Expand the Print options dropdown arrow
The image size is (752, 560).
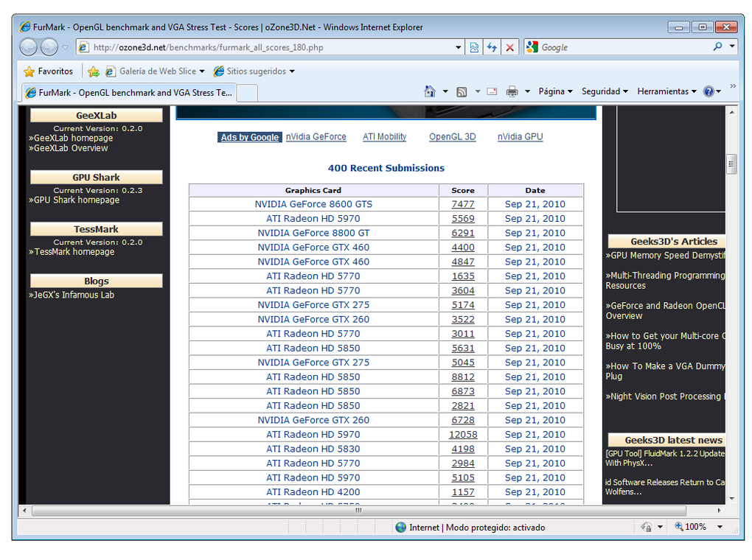[x=528, y=91]
